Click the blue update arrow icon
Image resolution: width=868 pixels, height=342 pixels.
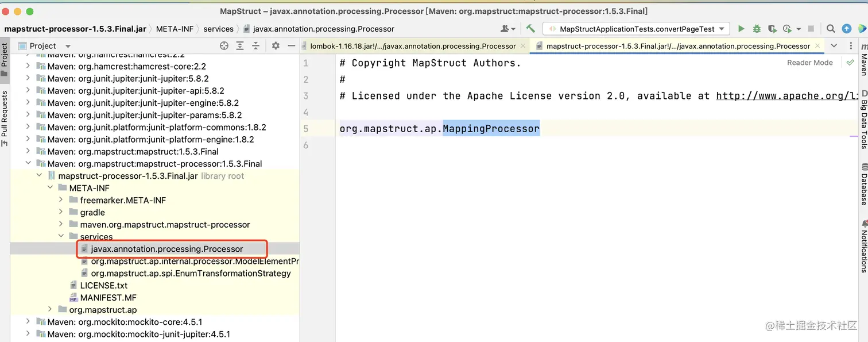click(x=847, y=28)
